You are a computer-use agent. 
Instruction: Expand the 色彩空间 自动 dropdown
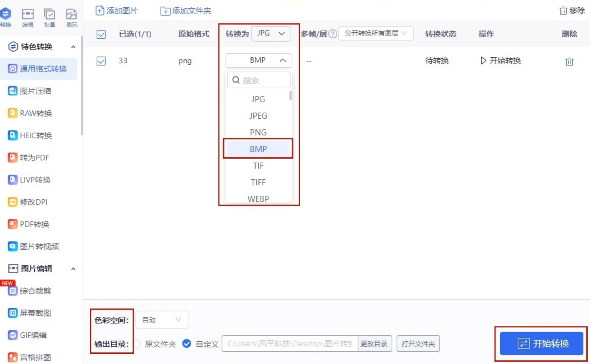[161, 320]
